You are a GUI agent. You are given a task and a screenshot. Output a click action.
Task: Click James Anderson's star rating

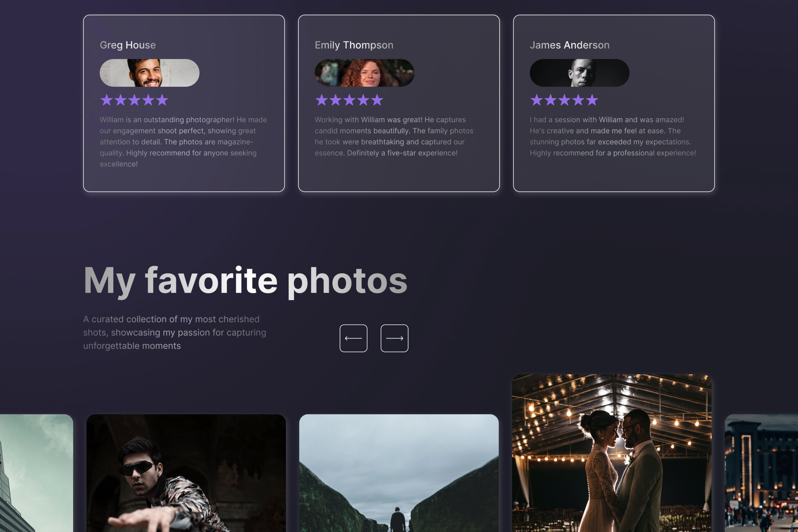[564, 100]
